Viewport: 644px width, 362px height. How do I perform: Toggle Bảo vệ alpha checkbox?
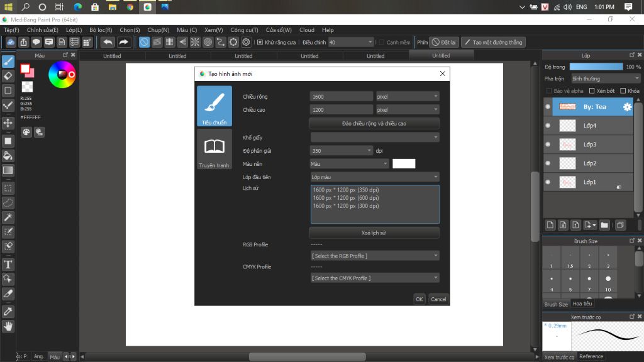click(x=548, y=90)
